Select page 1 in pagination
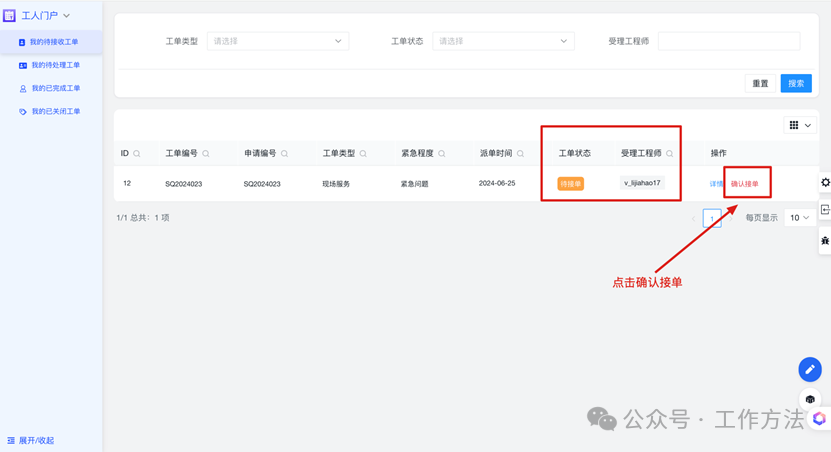 point(712,218)
